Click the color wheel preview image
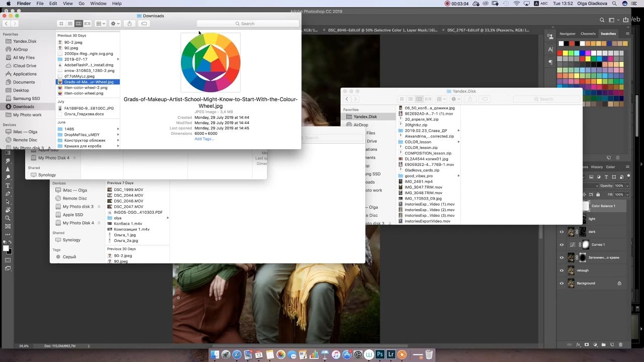The height and width of the screenshot is (362, 644). pyautogui.click(x=210, y=63)
